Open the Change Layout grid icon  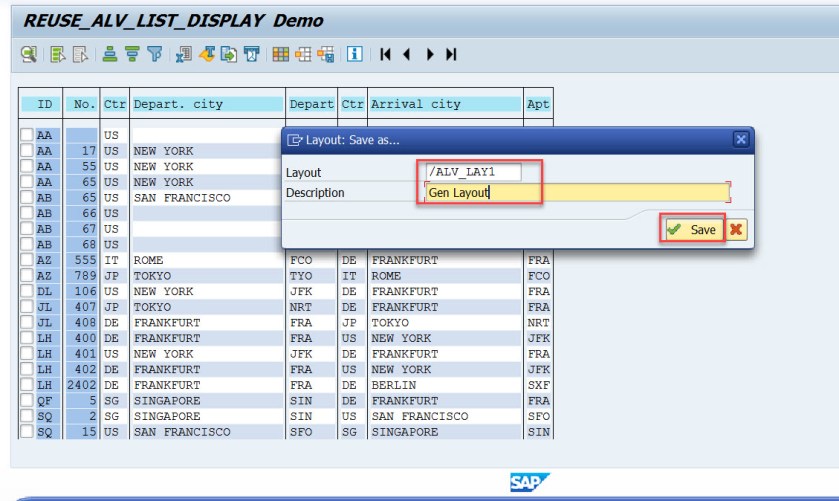point(280,54)
